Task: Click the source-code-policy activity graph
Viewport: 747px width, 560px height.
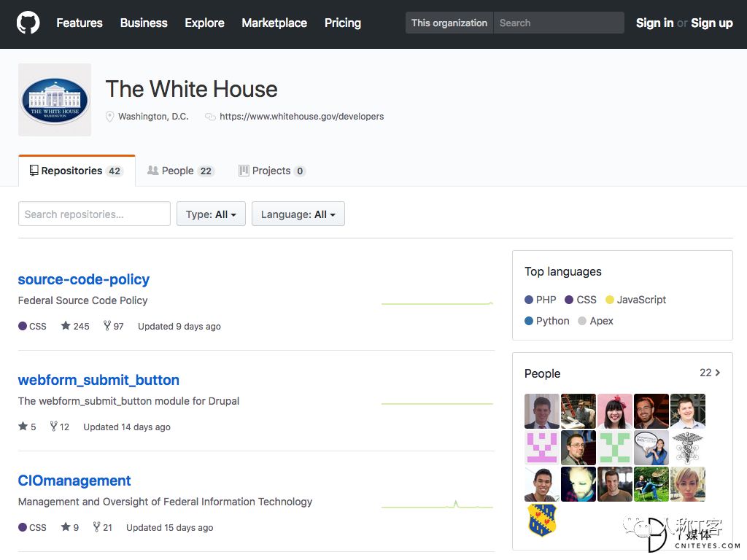Action: 438,303
